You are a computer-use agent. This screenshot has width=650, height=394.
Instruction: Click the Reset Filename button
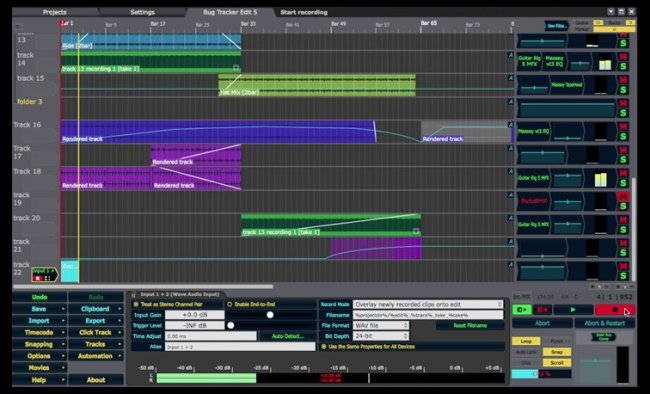[x=470, y=326]
